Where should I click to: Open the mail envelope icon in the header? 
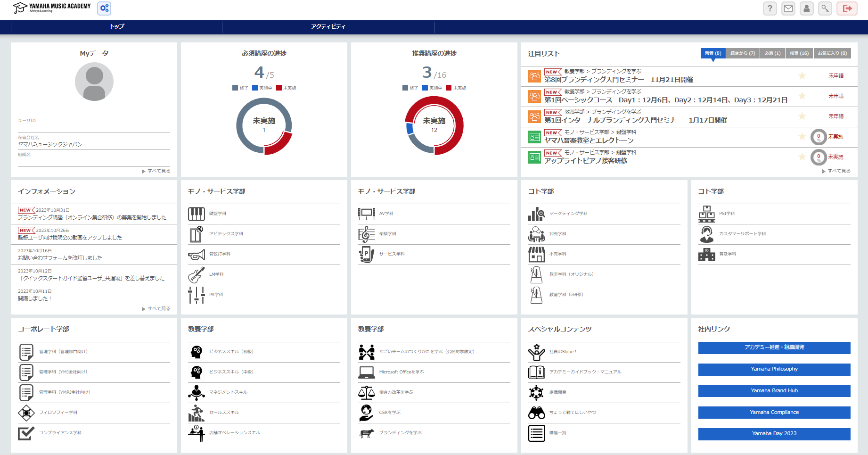click(x=788, y=8)
